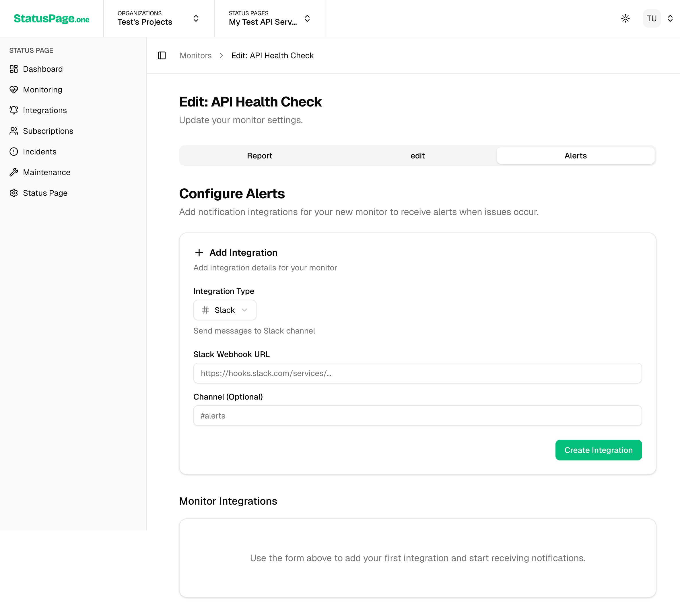Switch to the edit tab

coord(417,156)
